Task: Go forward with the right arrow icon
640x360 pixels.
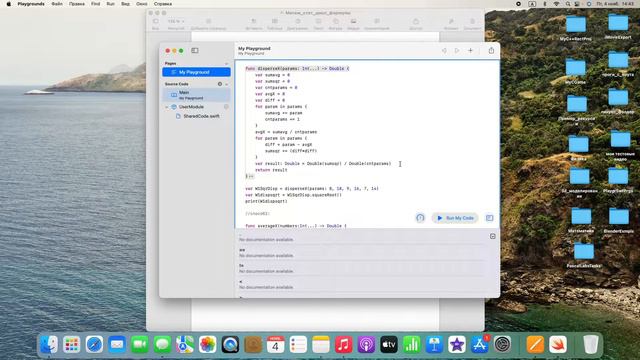Action: (457, 51)
